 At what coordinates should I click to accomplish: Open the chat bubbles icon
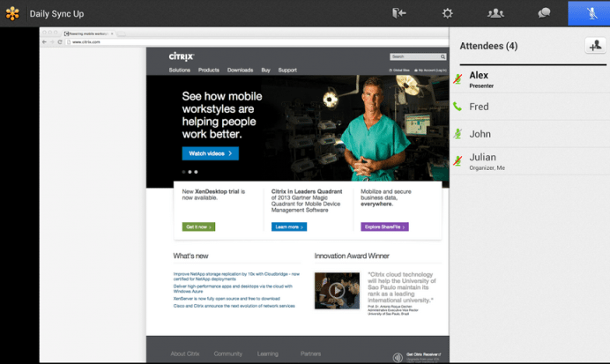544,13
